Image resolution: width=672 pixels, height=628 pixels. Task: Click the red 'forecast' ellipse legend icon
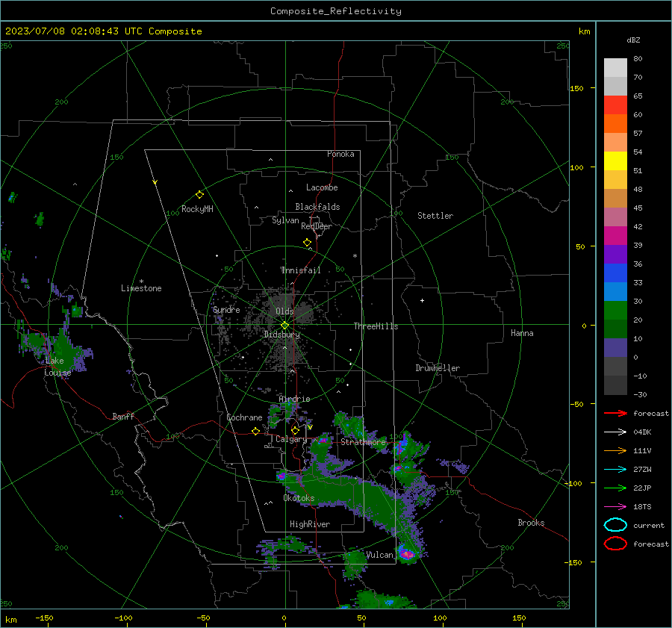click(x=615, y=544)
